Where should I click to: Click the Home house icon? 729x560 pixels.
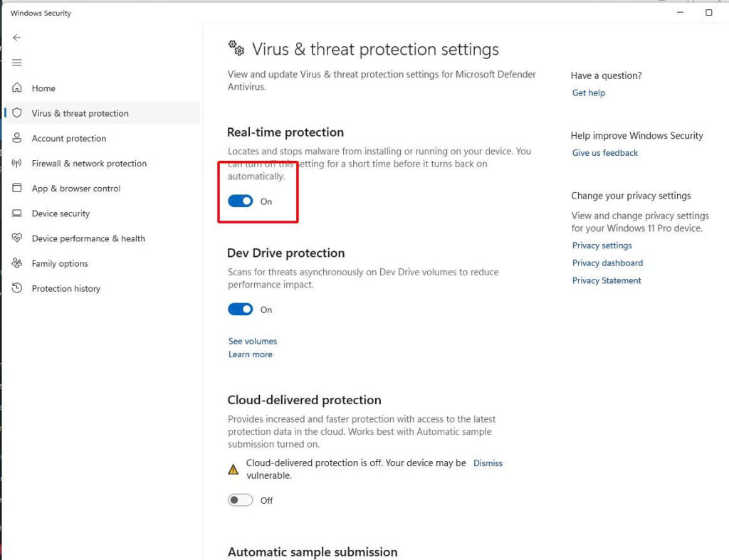tap(17, 88)
